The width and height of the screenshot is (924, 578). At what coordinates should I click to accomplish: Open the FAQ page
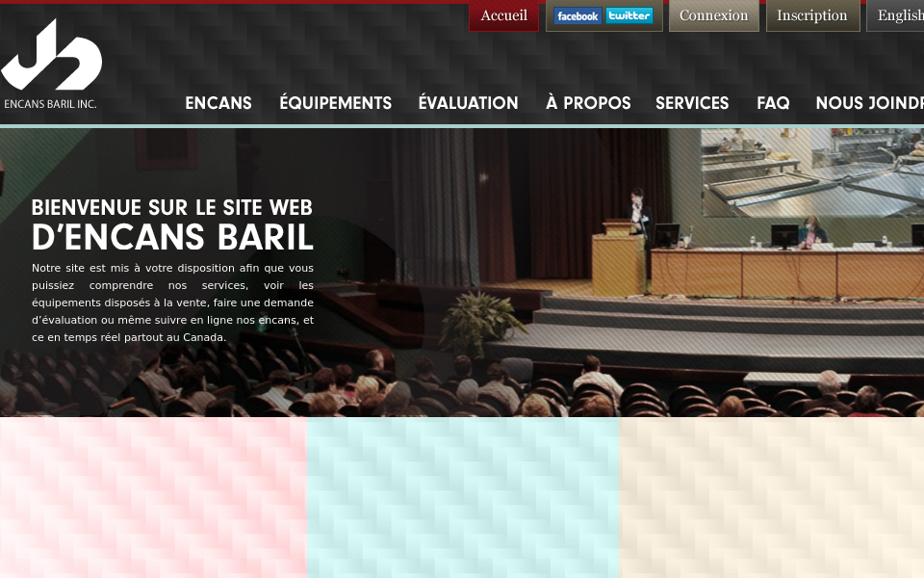click(x=773, y=103)
